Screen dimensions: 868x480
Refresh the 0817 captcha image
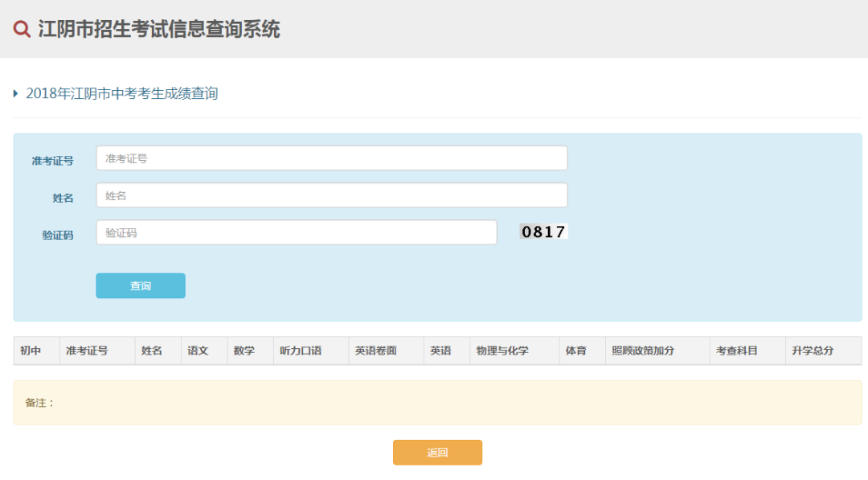click(x=543, y=232)
